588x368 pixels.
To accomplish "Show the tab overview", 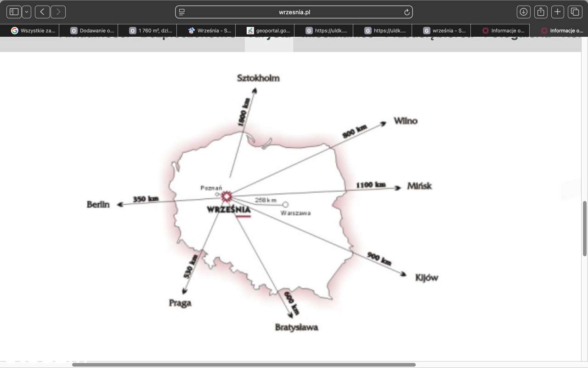I will [x=575, y=12].
